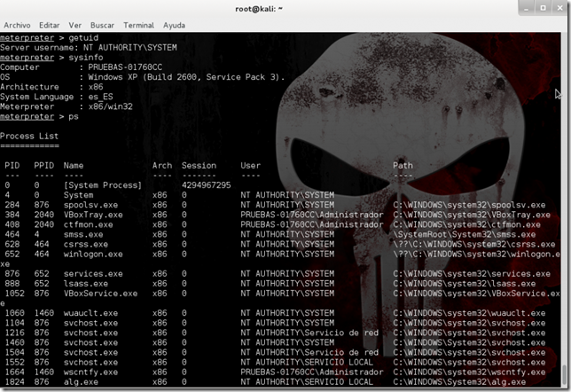Click 'Server username: NT AUTHORITY\SYSTEM' line

89,48
